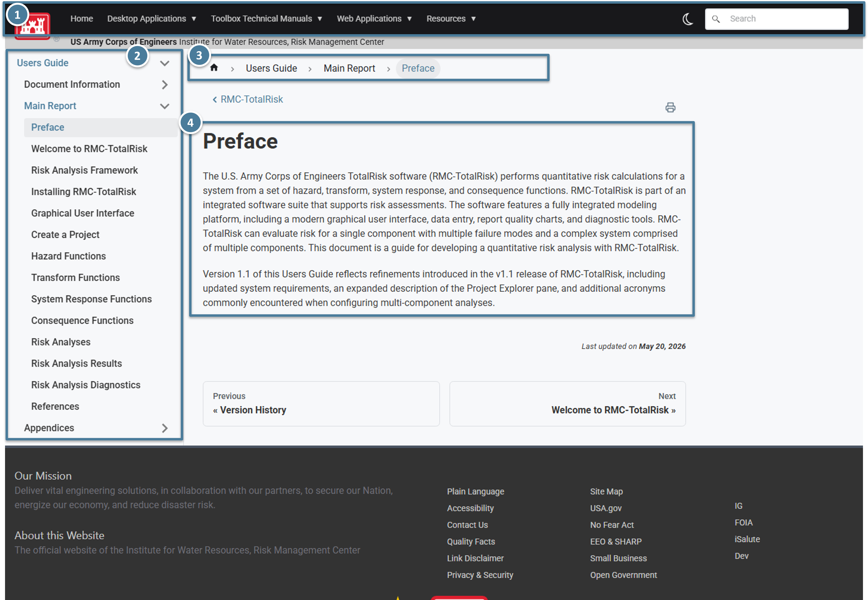
Task: Click Preface breadcrumb chip
Action: (x=418, y=68)
